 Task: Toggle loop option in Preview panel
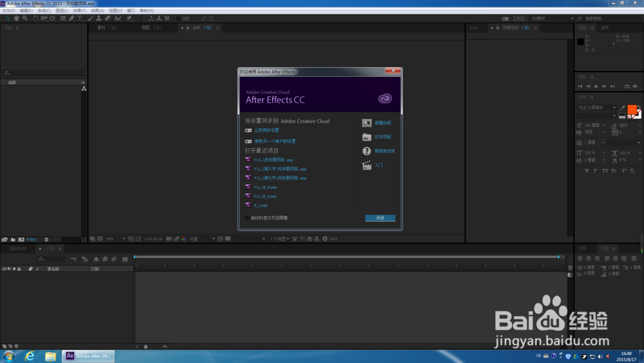coord(627,86)
